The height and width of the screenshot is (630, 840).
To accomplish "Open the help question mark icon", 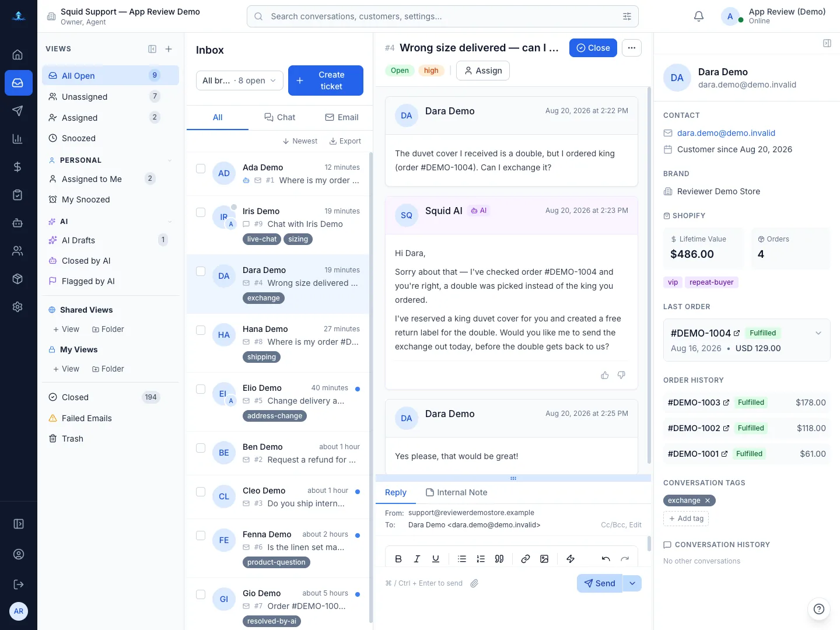I will coord(819,609).
